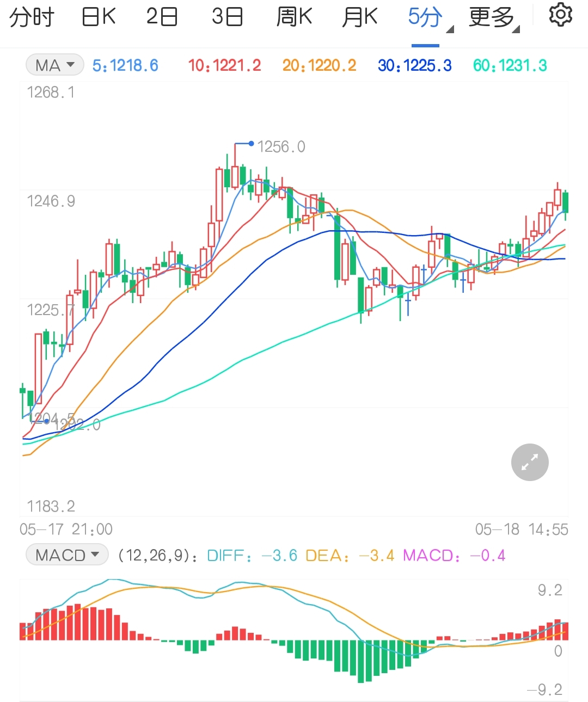
Task: Click the (12,26,9) MACD parameters
Action: click(x=158, y=556)
